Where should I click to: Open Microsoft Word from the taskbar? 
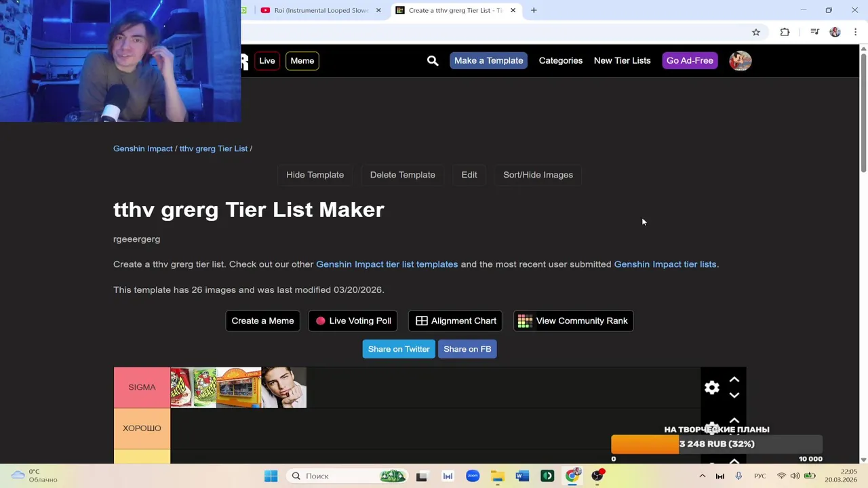click(522, 476)
